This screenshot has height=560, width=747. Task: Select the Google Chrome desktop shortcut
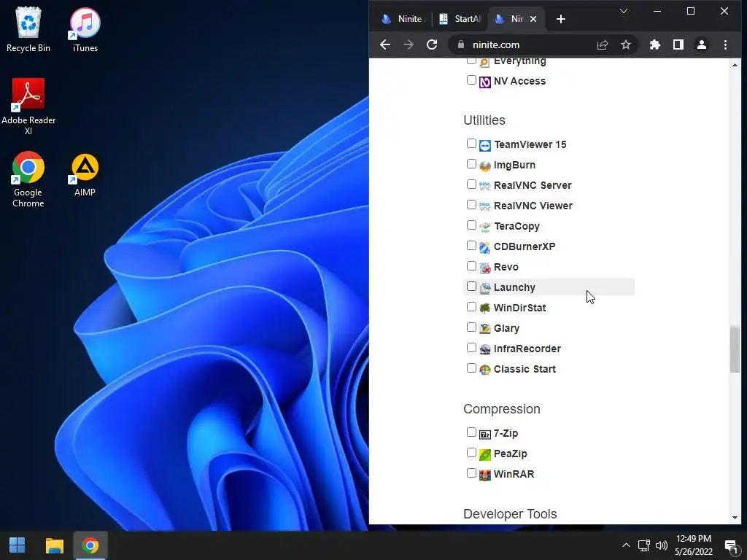pos(28,179)
